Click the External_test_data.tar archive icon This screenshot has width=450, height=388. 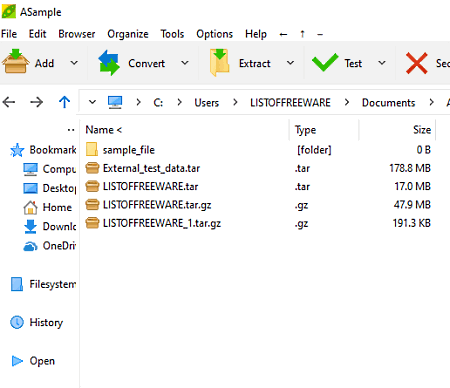(x=92, y=168)
